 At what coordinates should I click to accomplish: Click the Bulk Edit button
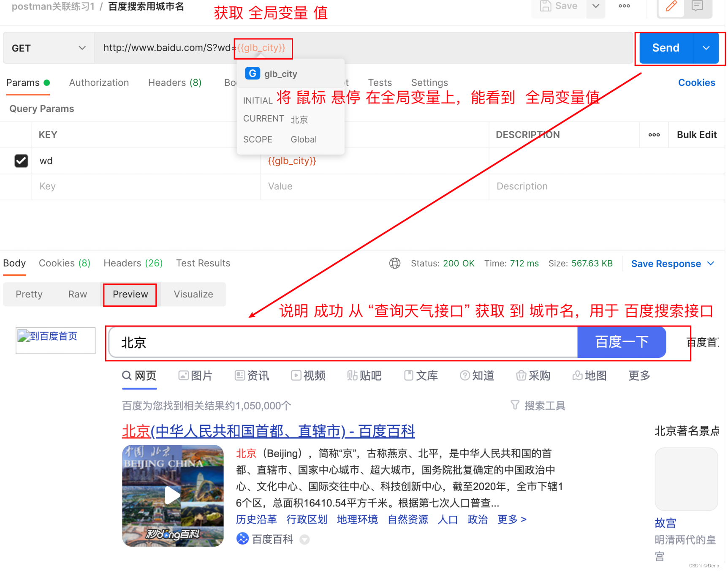pos(696,135)
